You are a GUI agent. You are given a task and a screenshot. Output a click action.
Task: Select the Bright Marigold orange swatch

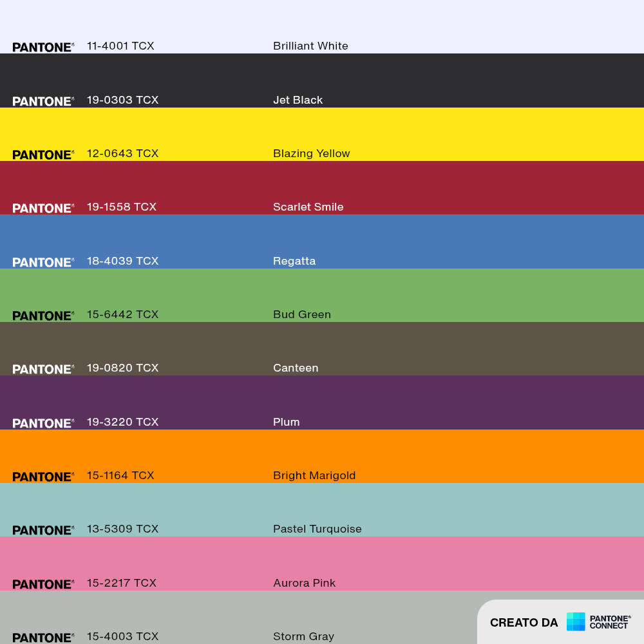[x=322, y=457]
